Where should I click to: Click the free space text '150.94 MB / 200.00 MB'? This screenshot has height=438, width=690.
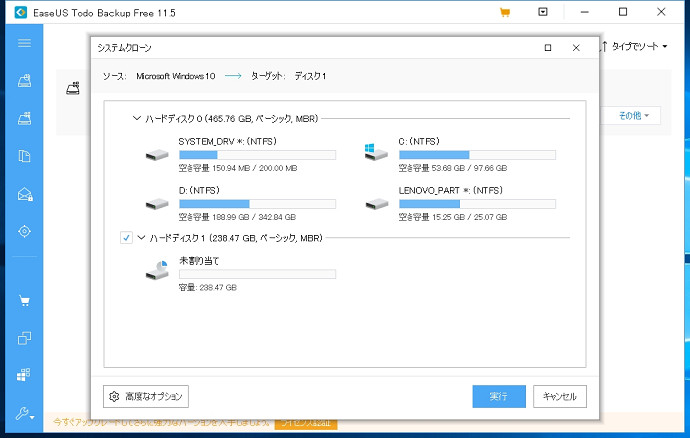(x=255, y=168)
